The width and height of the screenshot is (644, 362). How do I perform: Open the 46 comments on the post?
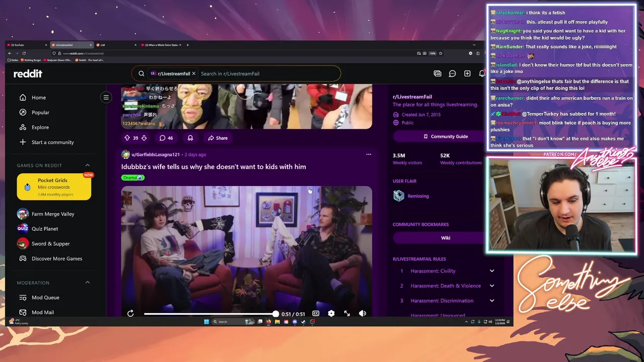[166, 138]
